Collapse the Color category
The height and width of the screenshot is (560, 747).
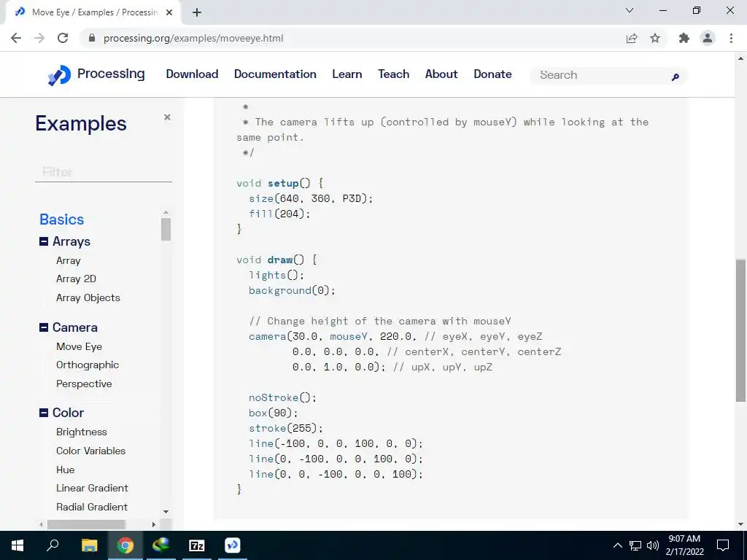(x=43, y=413)
